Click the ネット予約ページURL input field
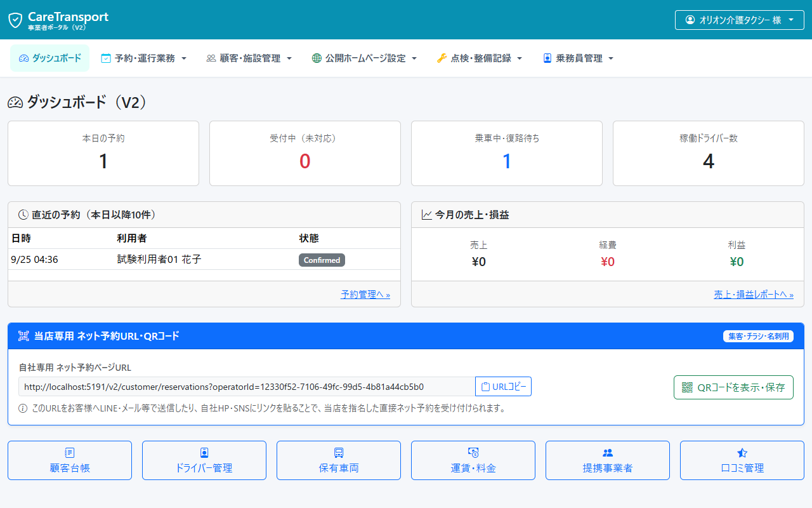The width and height of the screenshot is (812, 508). (x=247, y=387)
